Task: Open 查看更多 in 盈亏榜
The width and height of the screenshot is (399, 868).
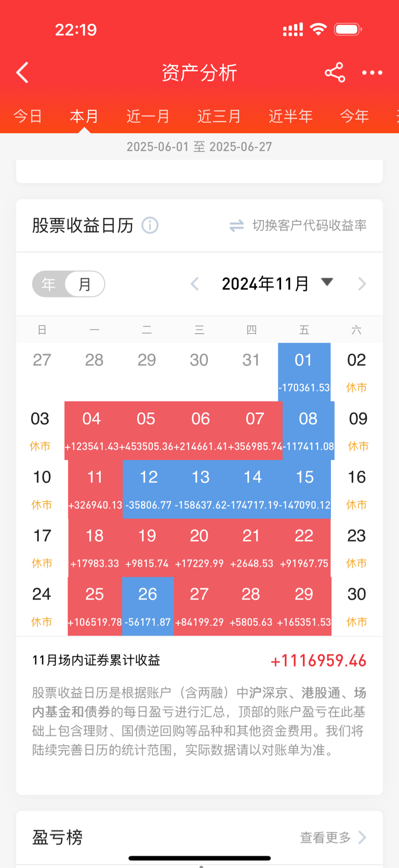Action: pos(325,837)
